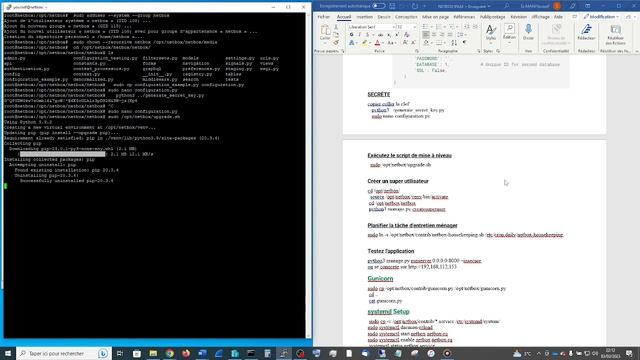
Task: Expand the Police dialog launcher
Action: pos(417,51)
